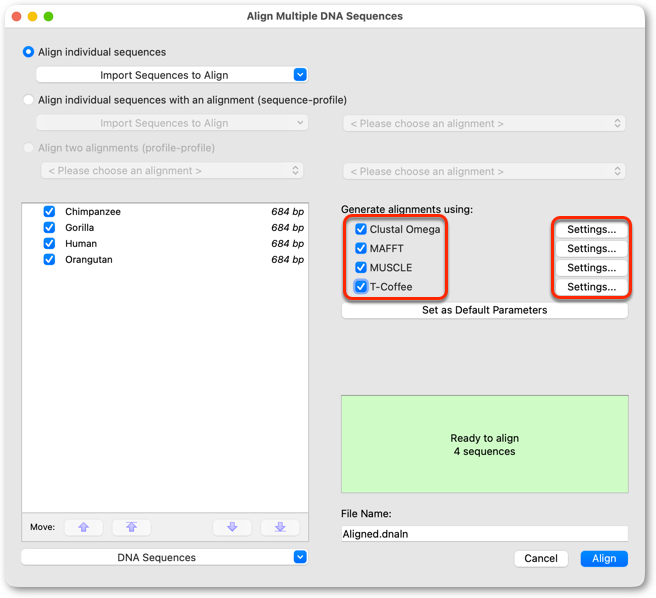Toggle the MAFFT checkbox
The height and width of the screenshot is (598, 656).
361,249
